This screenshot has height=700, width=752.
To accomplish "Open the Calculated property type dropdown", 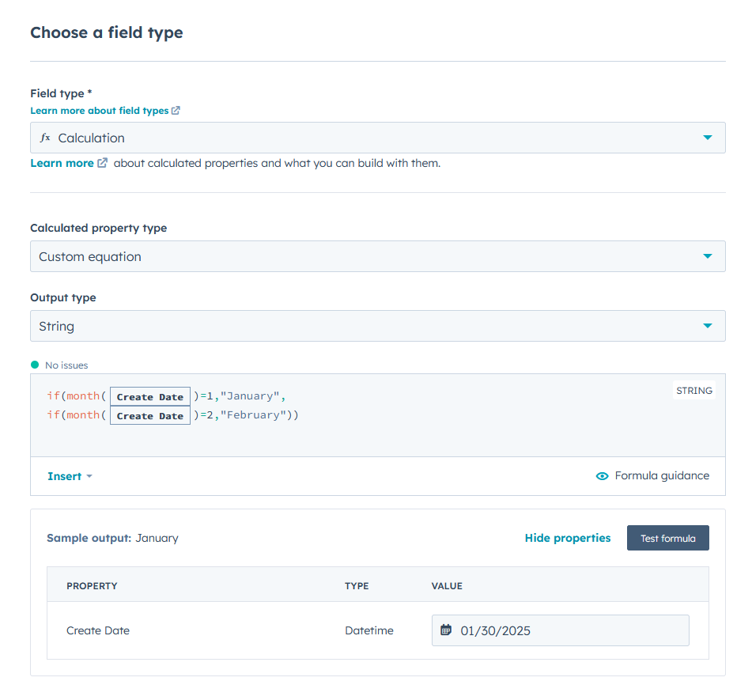I will tap(708, 255).
